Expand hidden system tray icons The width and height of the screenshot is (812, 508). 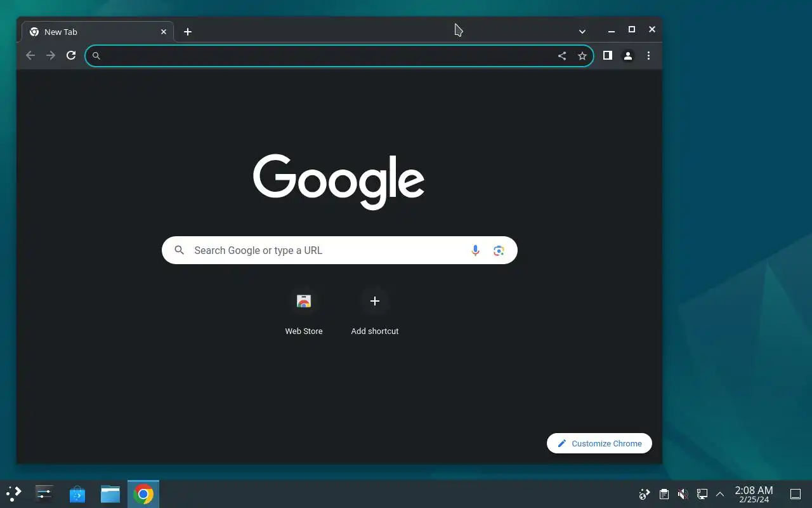click(x=720, y=494)
